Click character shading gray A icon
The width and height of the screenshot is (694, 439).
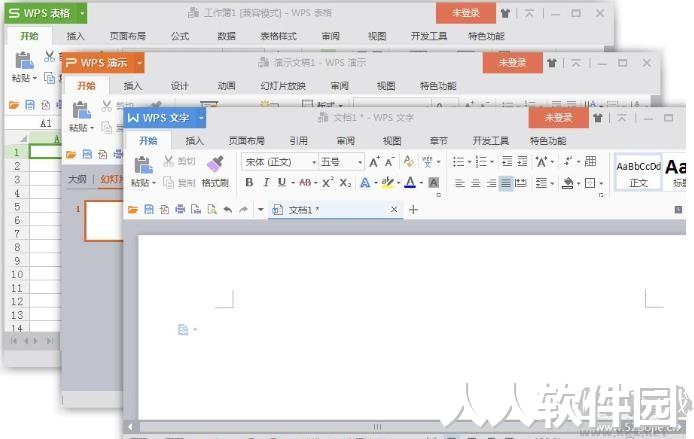click(434, 182)
